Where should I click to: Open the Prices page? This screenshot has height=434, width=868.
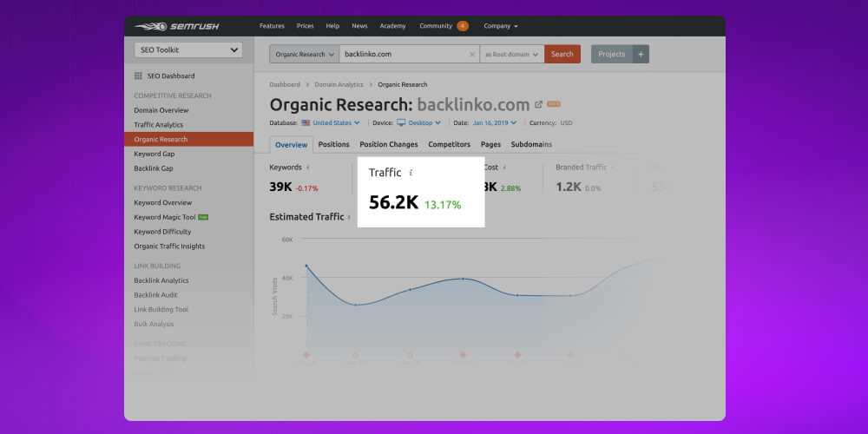tap(305, 26)
